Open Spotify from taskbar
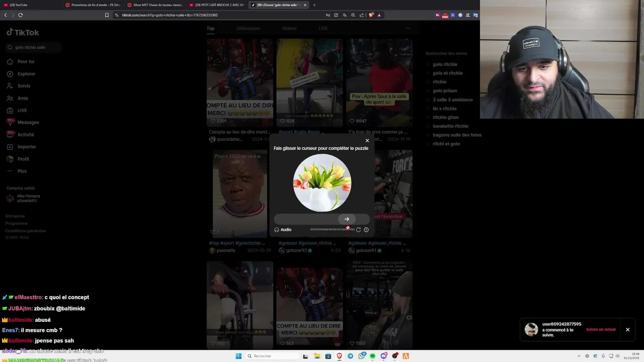This screenshot has height=362, width=644. (x=372, y=356)
